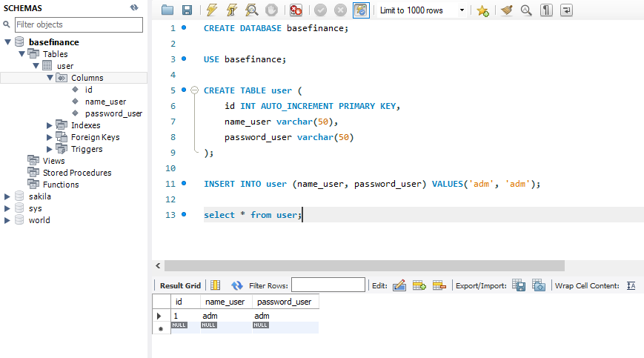Image resolution: width=644 pixels, height=358 pixels.
Task: Stop the running query
Action: click(271, 10)
